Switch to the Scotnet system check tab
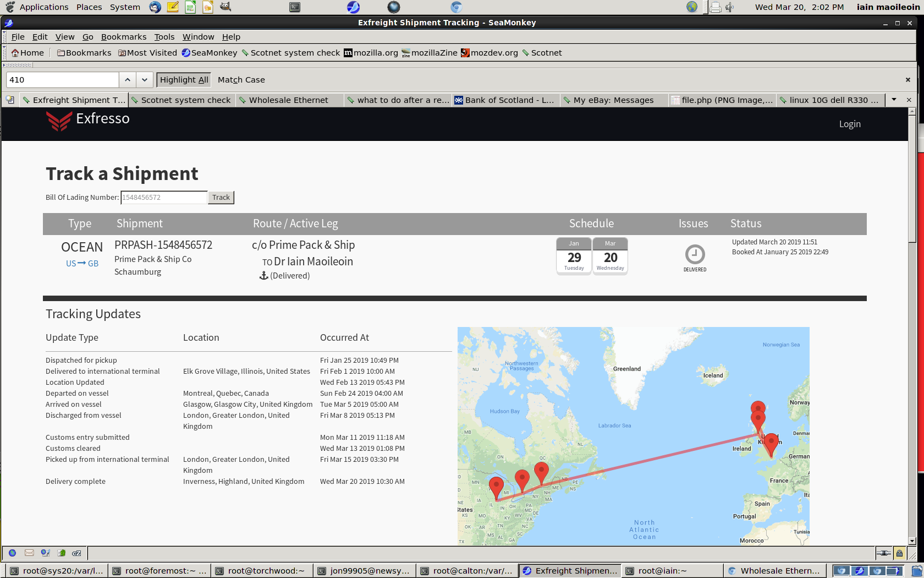Screen dimensions: 924x578 [x=182, y=100]
